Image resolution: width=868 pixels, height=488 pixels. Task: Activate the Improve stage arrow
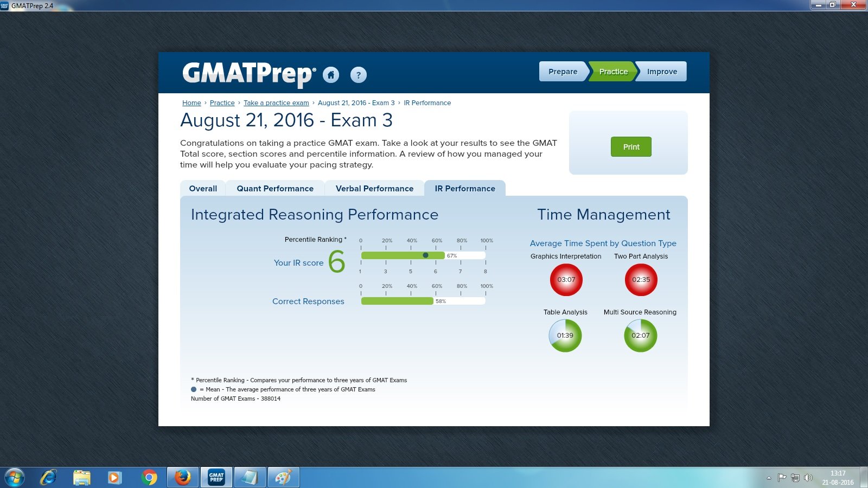coord(661,71)
